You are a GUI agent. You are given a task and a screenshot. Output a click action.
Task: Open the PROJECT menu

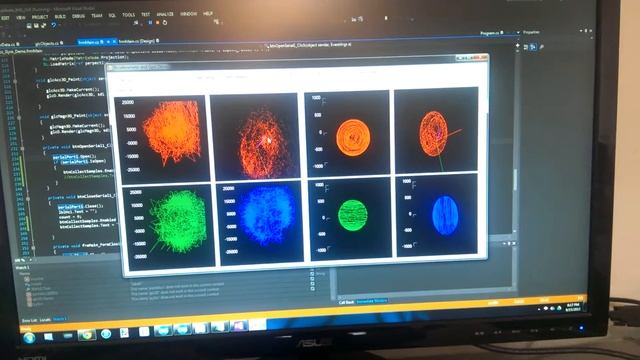pos(40,17)
